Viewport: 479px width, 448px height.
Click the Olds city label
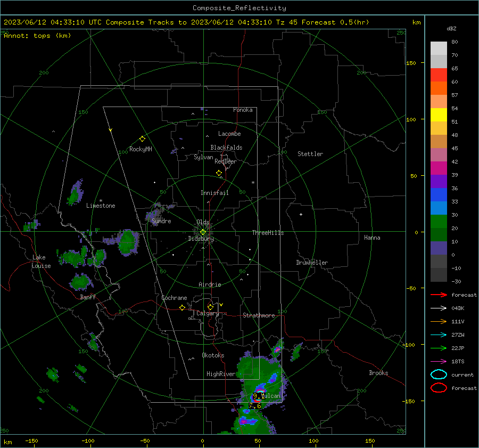click(x=203, y=222)
